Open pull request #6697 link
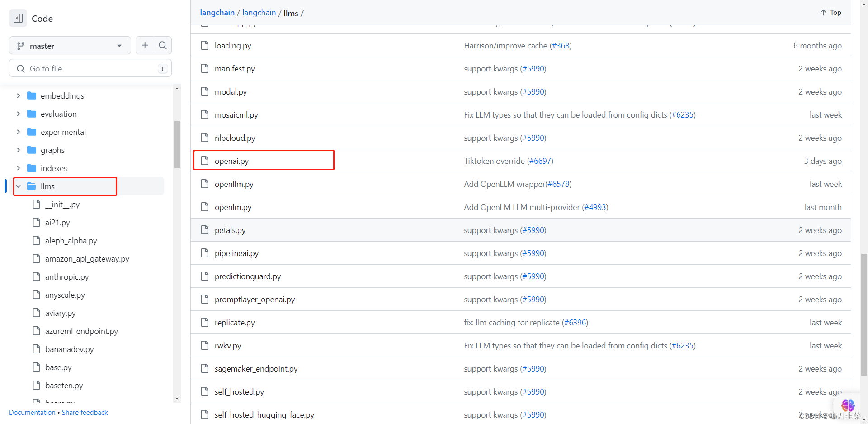The height and width of the screenshot is (424, 868). [540, 161]
